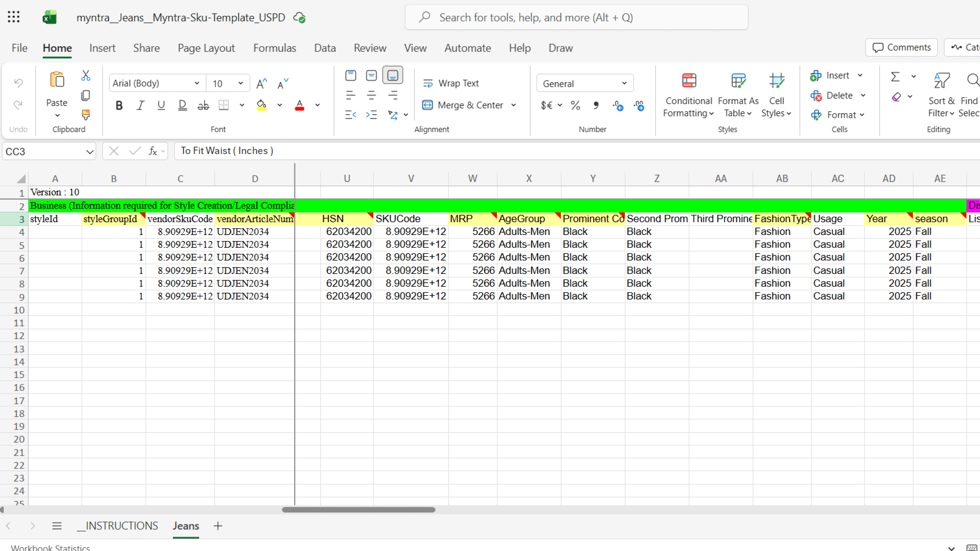Toggle Italic formatting
Screen dimensions: 980x551
pos(140,105)
